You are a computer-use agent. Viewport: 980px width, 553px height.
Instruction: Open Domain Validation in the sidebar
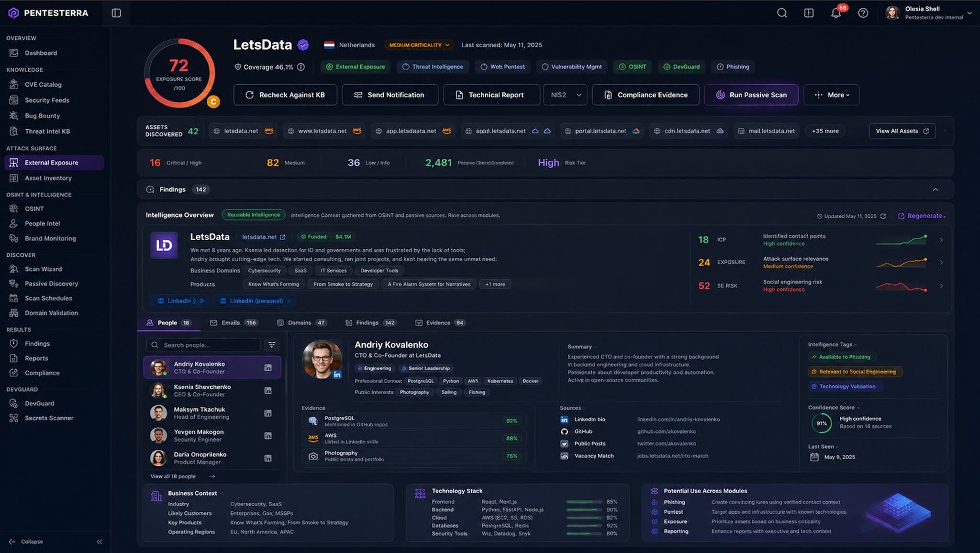[51, 313]
